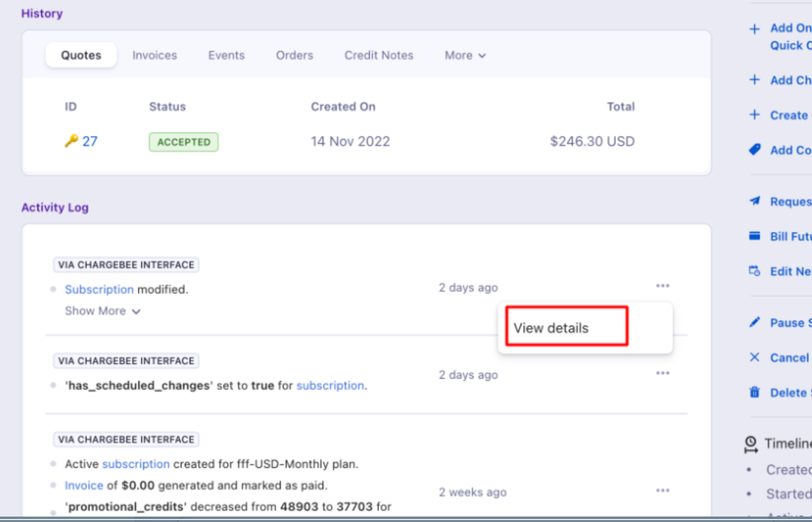Switch to the Events tab
Image resolution: width=812 pixels, height=522 pixels.
[x=226, y=55]
